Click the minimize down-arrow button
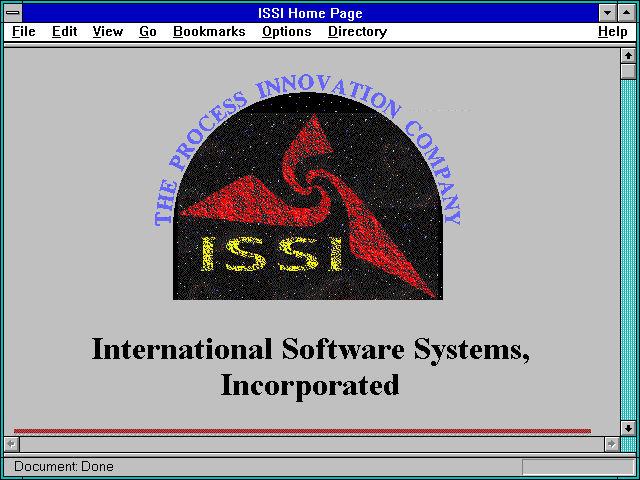 pos(608,13)
